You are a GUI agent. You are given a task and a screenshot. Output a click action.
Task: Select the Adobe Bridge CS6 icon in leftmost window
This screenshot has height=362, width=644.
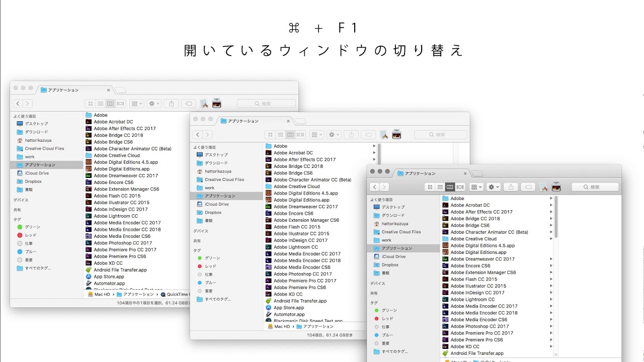coord(89,142)
